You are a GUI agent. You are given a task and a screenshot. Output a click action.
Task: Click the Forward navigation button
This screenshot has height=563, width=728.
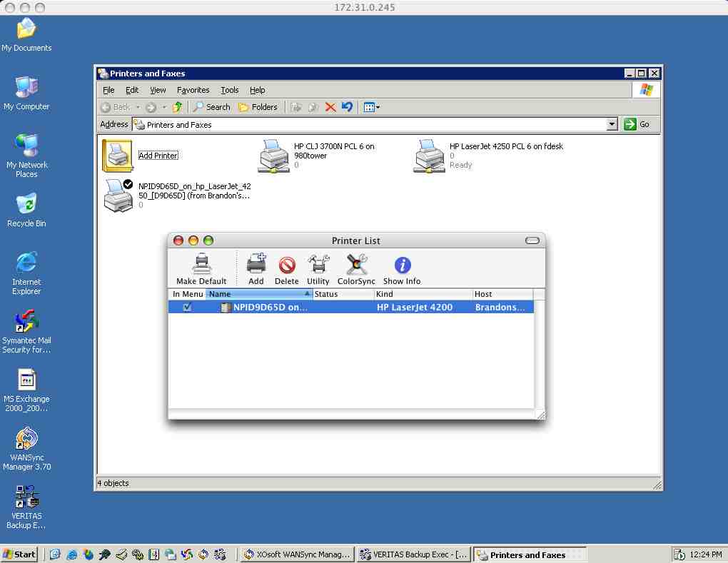(151, 107)
